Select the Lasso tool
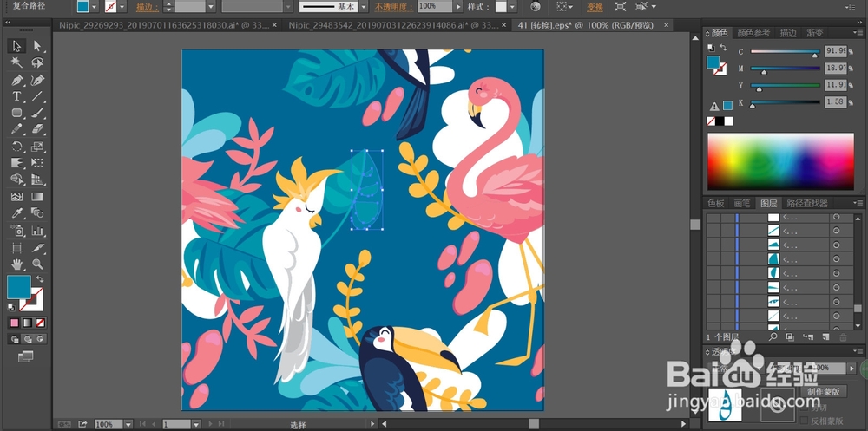The width and height of the screenshot is (868, 431). [37, 62]
